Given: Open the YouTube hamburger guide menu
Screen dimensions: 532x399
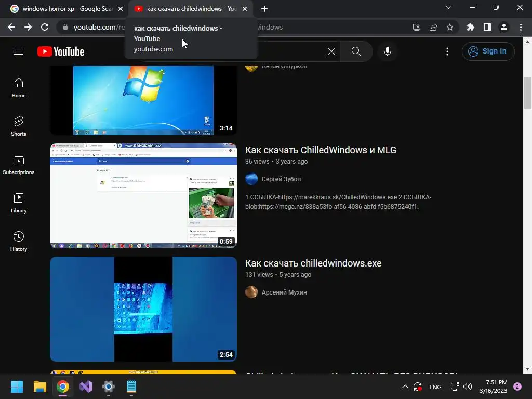Looking at the screenshot, I should click(x=19, y=51).
